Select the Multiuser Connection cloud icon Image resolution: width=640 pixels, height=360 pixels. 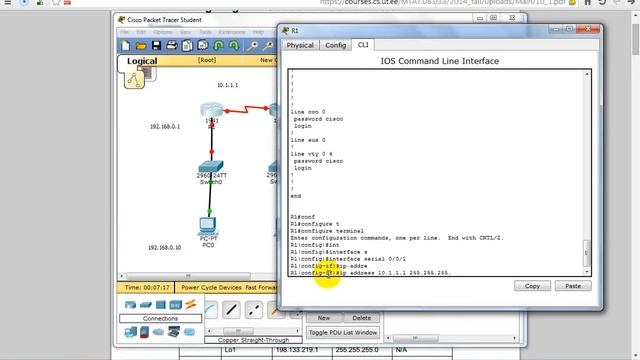click(189, 332)
